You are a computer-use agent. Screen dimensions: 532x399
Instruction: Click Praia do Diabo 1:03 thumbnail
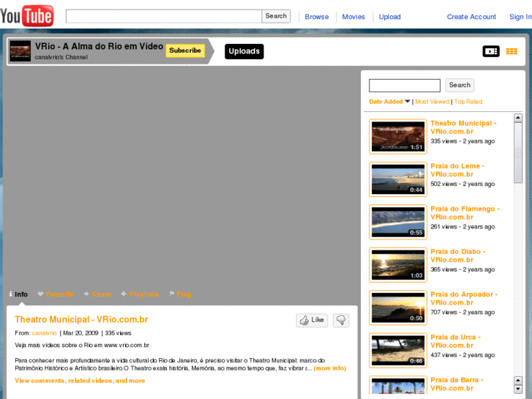click(x=398, y=265)
